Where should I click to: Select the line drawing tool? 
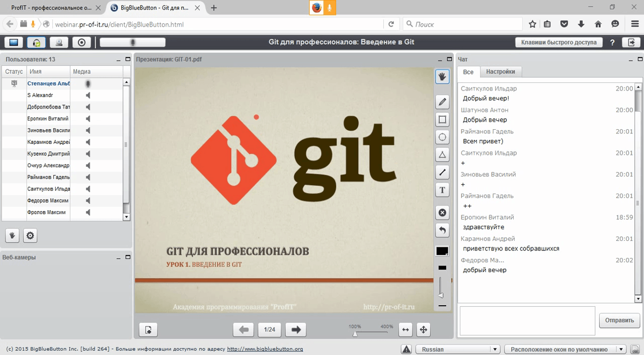(x=442, y=172)
